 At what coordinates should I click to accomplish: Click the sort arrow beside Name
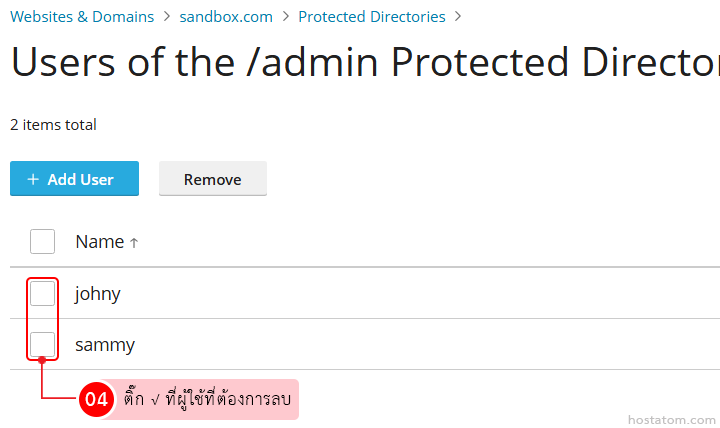134,242
